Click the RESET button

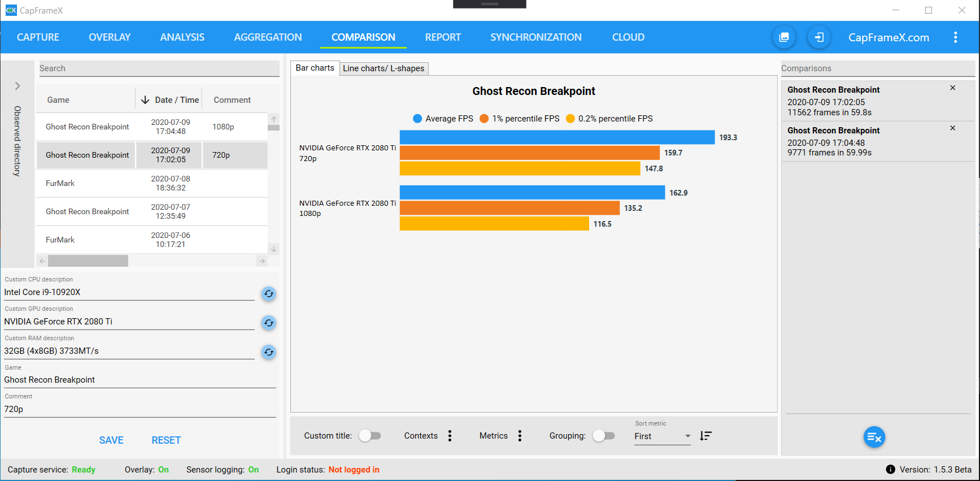166,440
